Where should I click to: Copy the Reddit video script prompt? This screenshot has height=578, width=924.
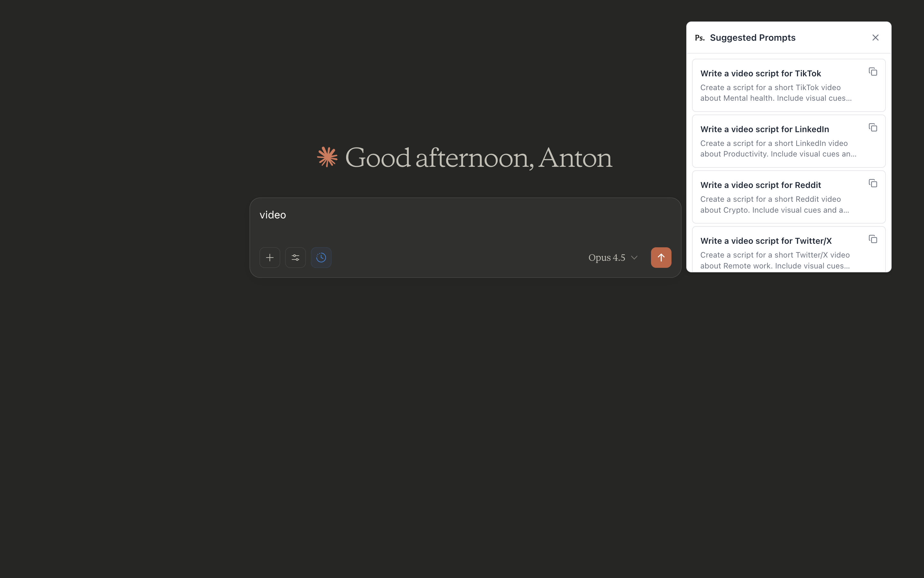pyautogui.click(x=873, y=183)
